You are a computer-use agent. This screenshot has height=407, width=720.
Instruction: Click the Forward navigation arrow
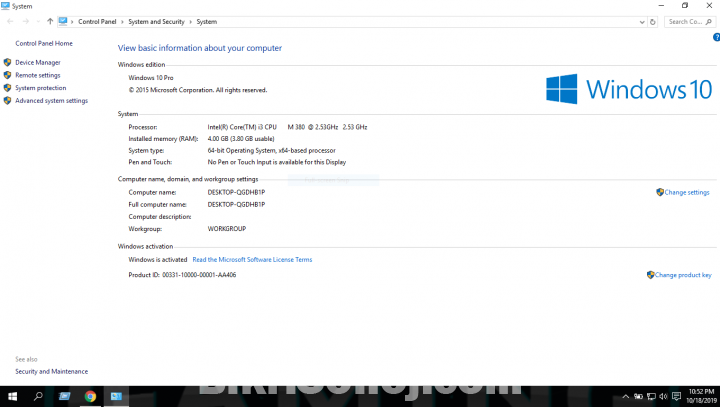26,22
